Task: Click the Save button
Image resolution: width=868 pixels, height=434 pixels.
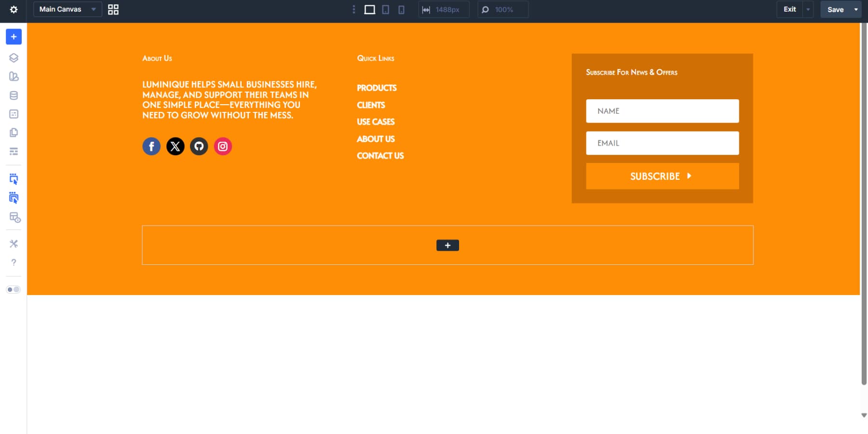Action: 836,9
